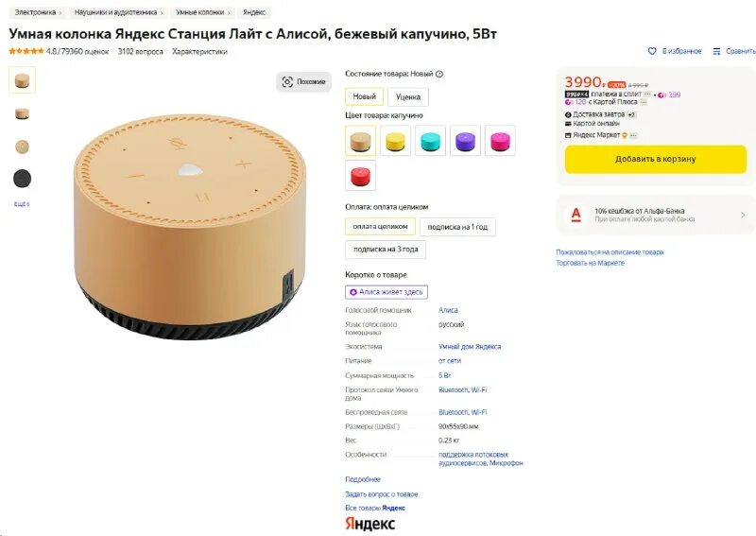
Task: Click the Alice purple circle icon badge
Action: (352, 292)
